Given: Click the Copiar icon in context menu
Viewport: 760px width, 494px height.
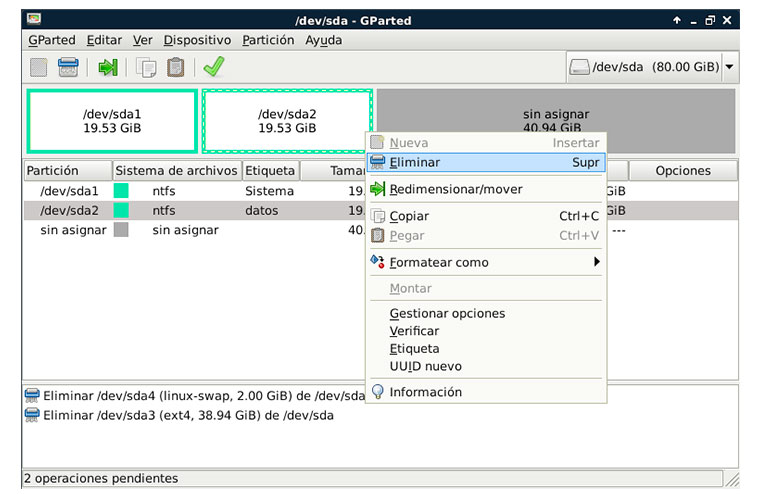Looking at the screenshot, I should 378,216.
